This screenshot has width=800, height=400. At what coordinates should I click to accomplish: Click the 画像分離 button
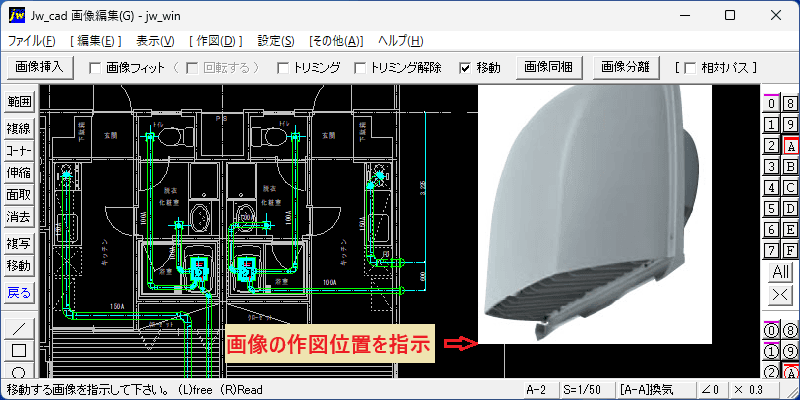point(626,67)
